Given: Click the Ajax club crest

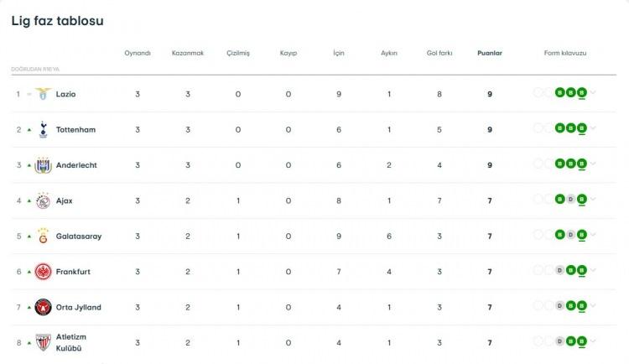Looking at the screenshot, I should [x=43, y=200].
